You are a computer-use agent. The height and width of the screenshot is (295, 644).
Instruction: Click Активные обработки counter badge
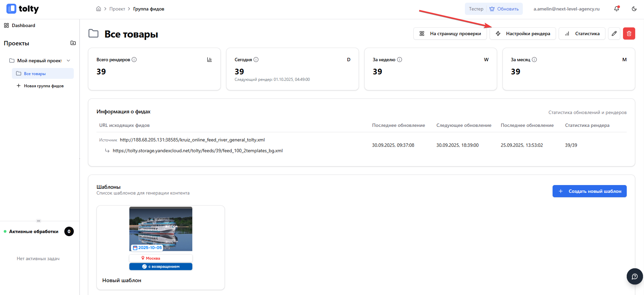coord(69,231)
